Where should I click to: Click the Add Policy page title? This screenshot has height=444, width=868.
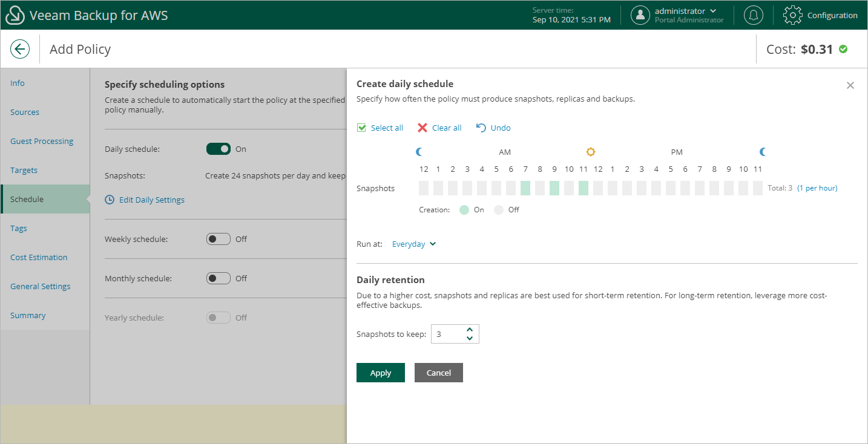(x=81, y=49)
